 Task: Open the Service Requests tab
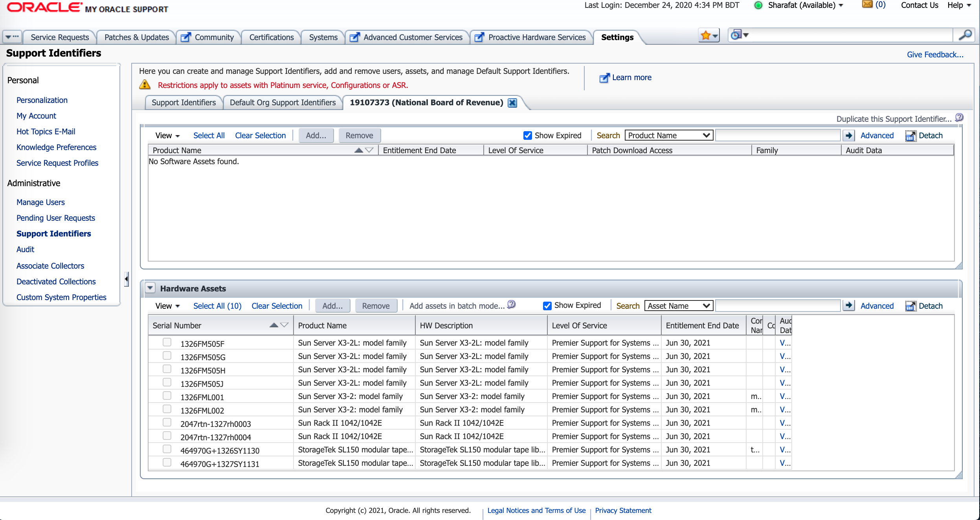pos(60,37)
